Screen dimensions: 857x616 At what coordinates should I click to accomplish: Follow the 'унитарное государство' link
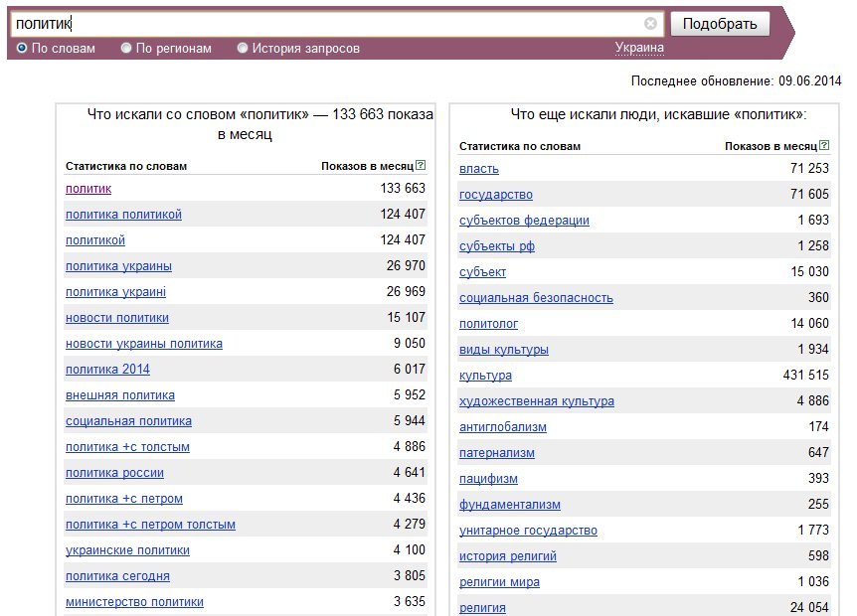[x=528, y=531]
